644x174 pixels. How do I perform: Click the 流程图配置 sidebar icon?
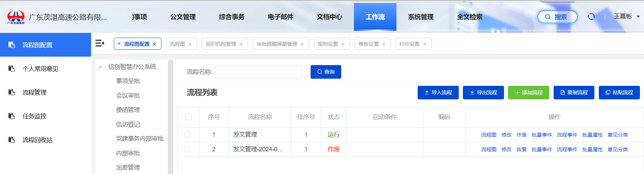coord(12,45)
